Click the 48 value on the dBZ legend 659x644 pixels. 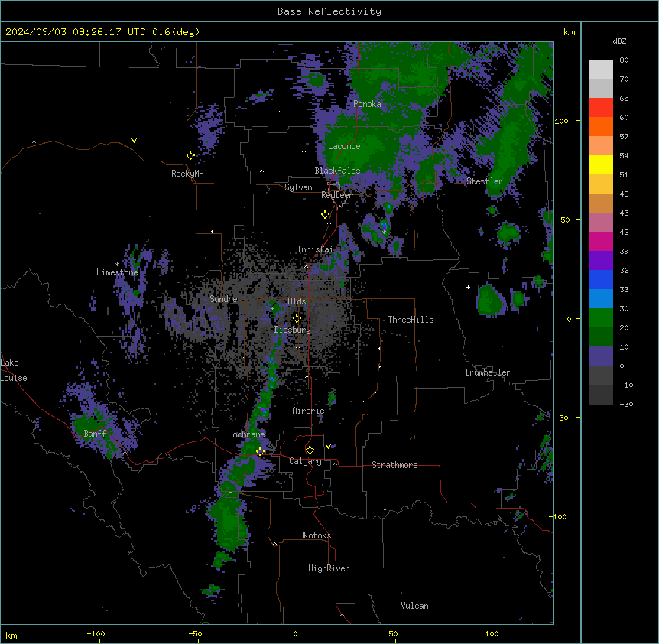coord(624,194)
